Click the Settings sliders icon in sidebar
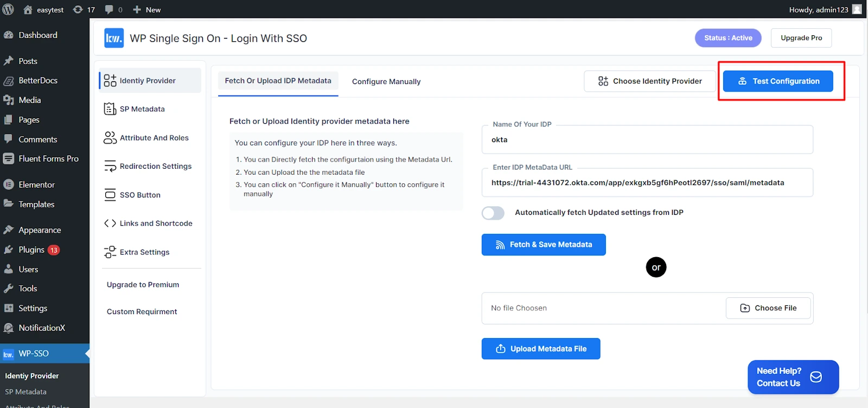The image size is (868, 408). pyautogui.click(x=9, y=308)
